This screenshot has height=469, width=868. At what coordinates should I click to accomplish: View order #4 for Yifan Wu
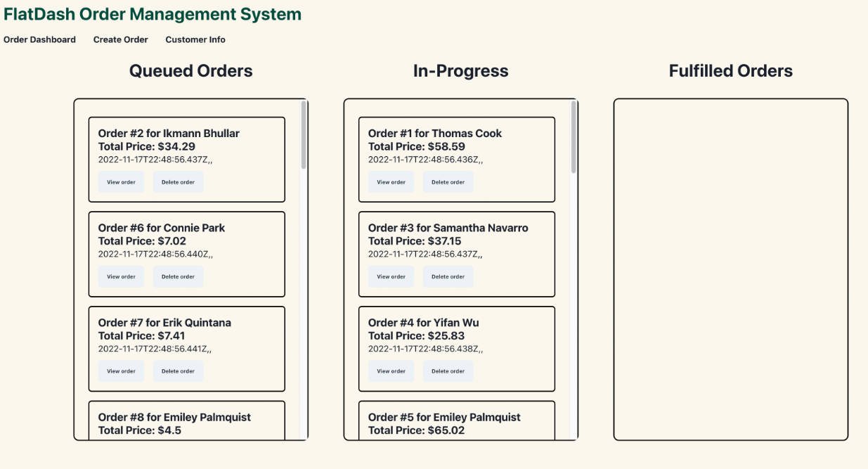tap(391, 371)
